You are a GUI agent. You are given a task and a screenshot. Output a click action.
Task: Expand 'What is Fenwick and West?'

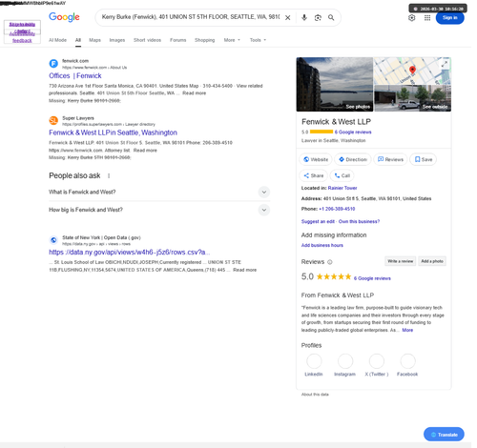coord(159,192)
